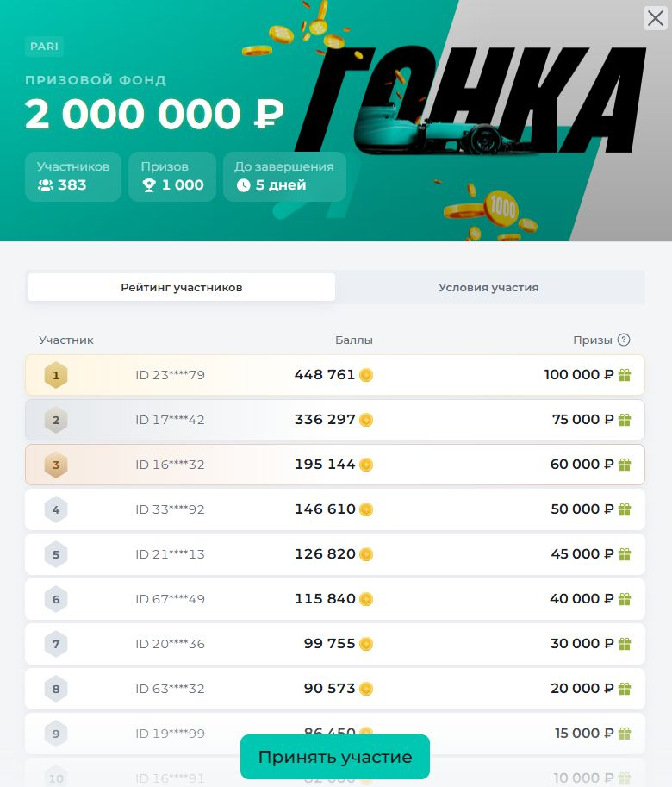This screenshot has width=672, height=787.
Task: Click the coin icon beside 448 761 points
Action: (x=366, y=375)
